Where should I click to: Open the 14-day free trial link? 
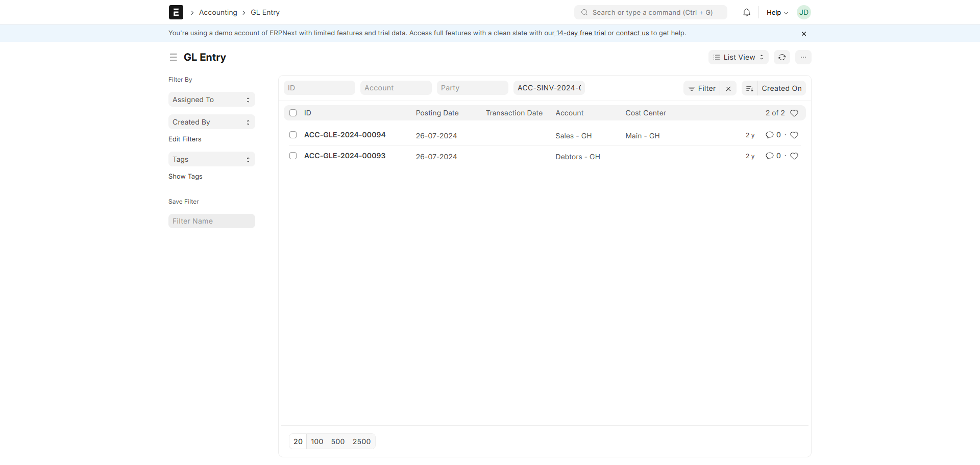coord(581,33)
